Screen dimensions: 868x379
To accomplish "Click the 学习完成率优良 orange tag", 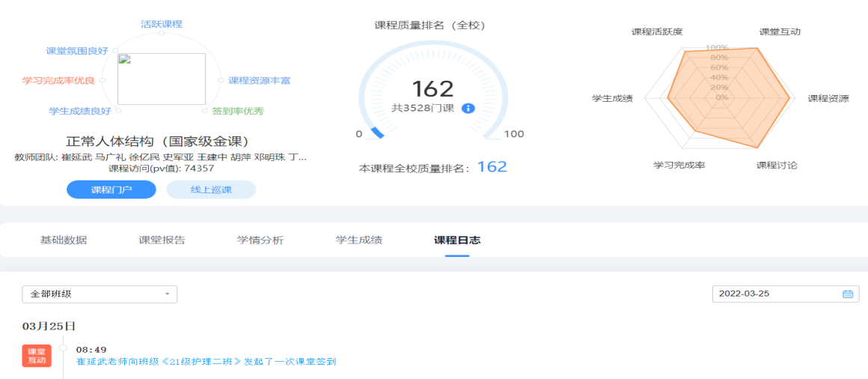I will (x=58, y=80).
